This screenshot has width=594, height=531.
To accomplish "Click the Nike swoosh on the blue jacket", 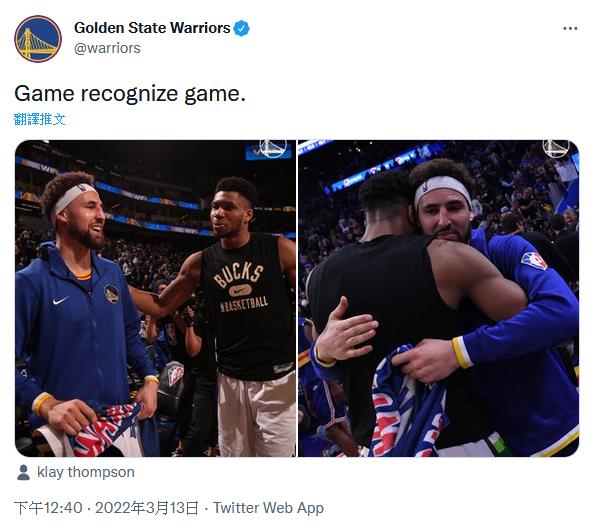I will [x=61, y=301].
